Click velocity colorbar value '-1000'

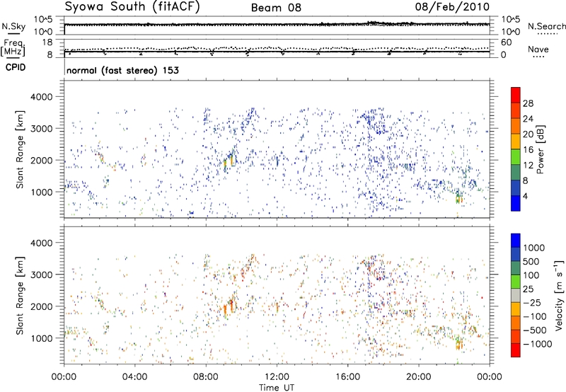pos(537,344)
